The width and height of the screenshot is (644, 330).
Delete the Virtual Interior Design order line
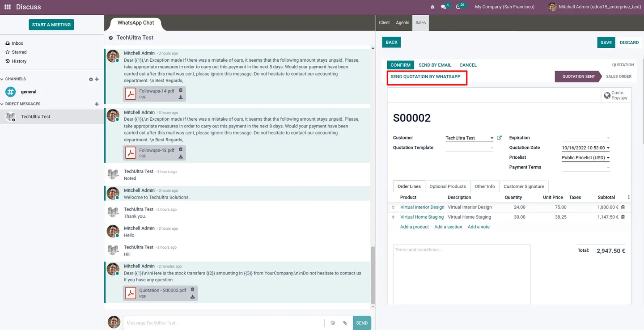pos(623,207)
